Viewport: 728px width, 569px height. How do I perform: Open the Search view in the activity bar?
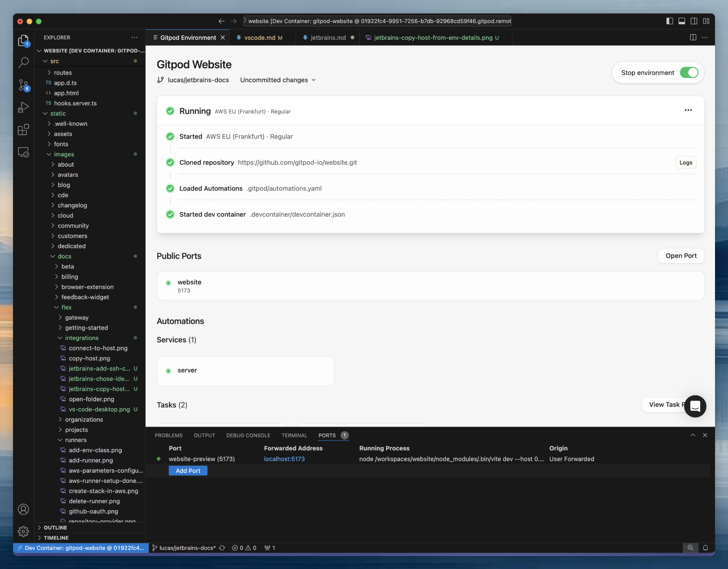pyautogui.click(x=23, y=63)
